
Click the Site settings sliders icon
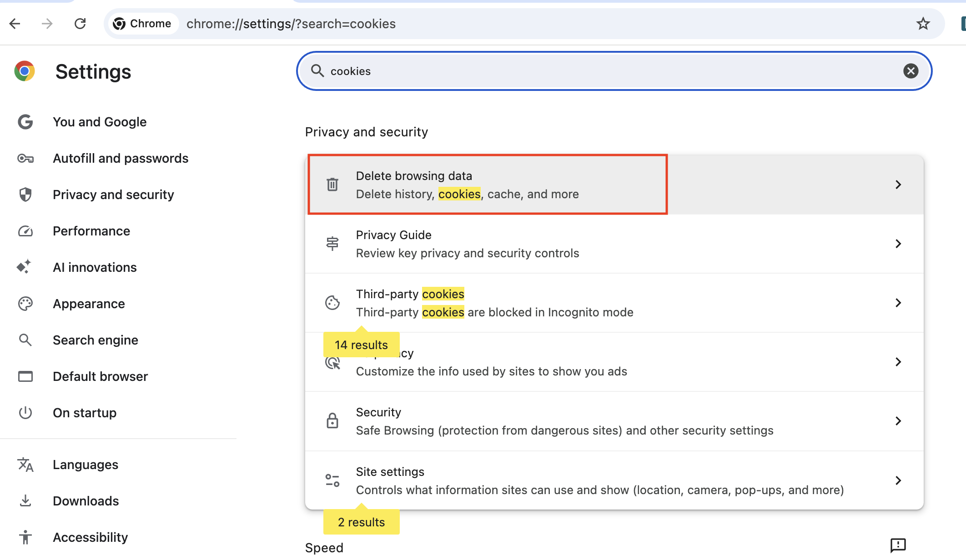tap(332, 480)
